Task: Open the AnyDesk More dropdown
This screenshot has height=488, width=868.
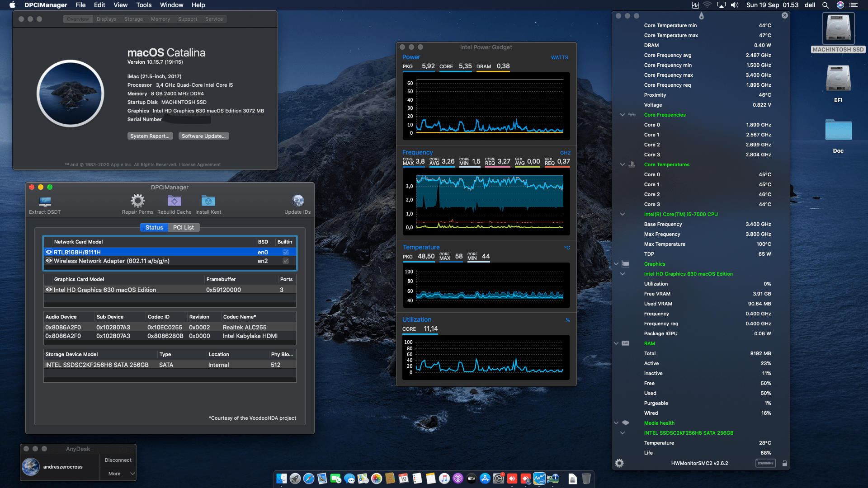Action: 118,474
